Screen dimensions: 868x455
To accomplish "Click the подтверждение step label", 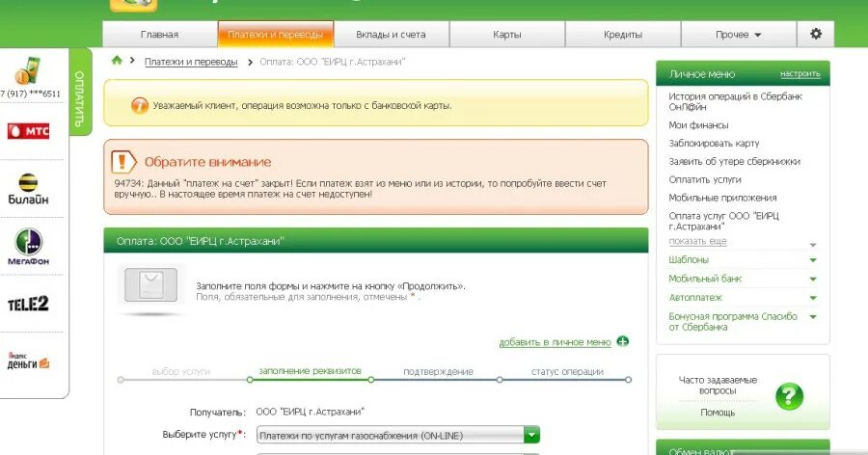I will pos(439,371).
